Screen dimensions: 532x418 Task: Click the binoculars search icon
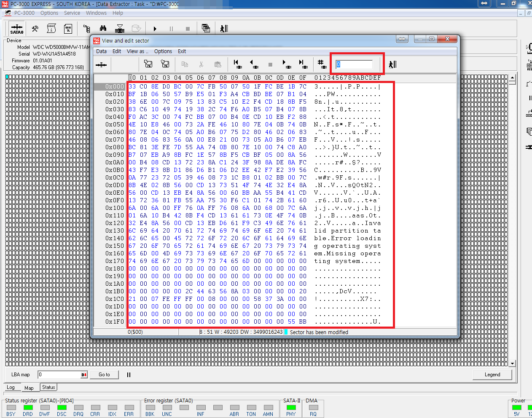click(x=103, y=29)
